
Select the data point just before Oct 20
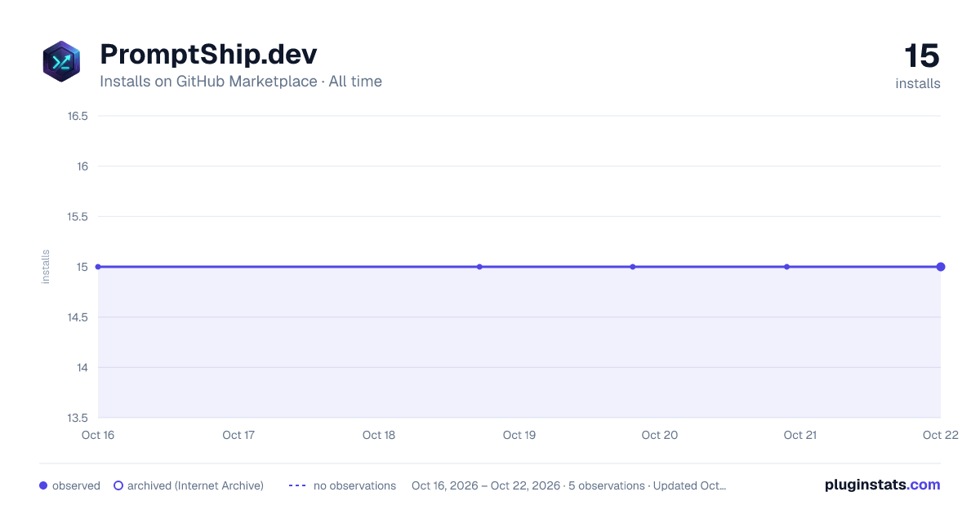(633, 267)
